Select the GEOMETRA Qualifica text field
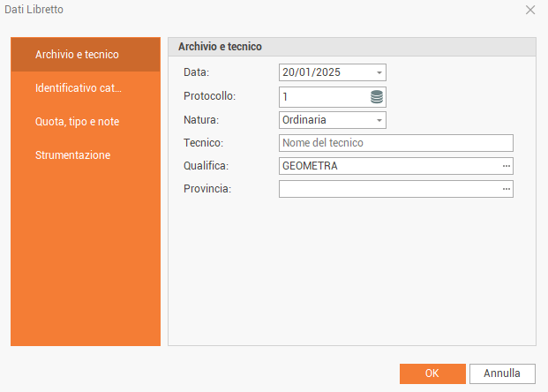Screen dimensions: 548x392 388,166
